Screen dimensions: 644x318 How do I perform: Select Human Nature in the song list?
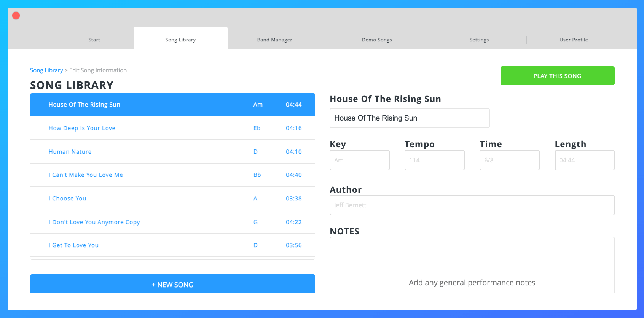[x=70, y=152]
